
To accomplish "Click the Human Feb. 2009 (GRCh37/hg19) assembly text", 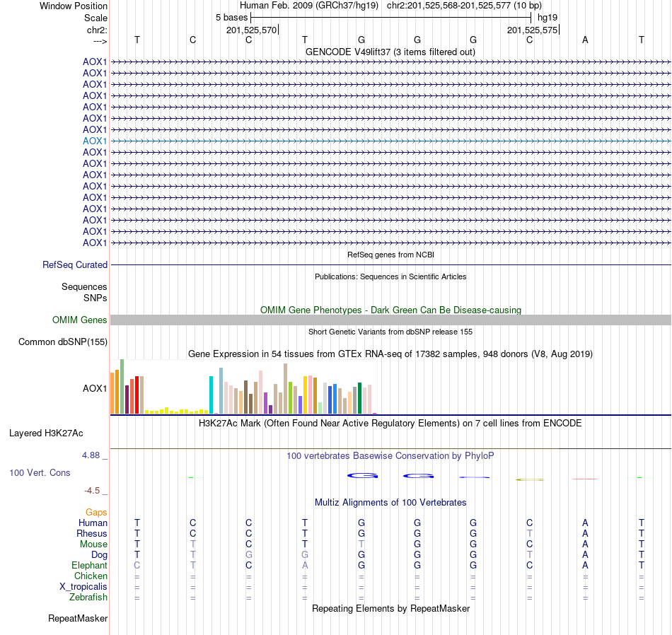I will click(309, 6).
